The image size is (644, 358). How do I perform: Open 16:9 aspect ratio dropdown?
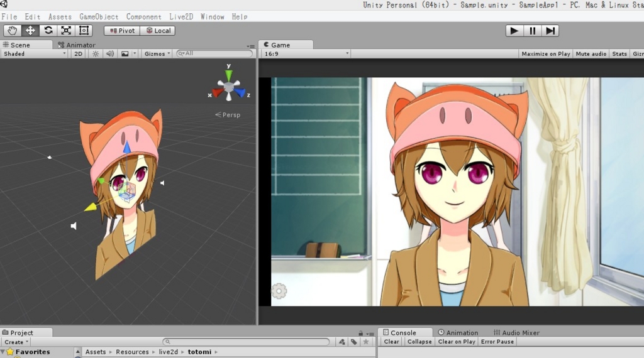pos(306,54)
